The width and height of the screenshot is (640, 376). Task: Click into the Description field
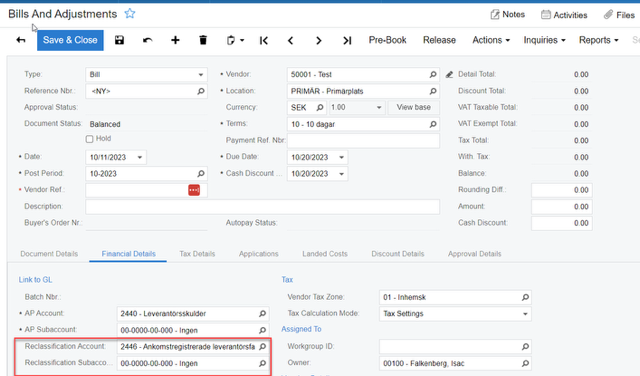262,207
